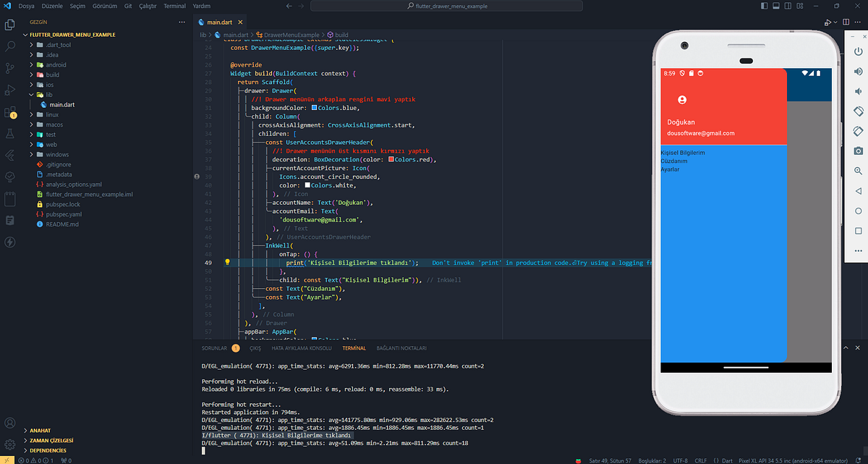The width and height of the screenshot is (868, 464).
Task: Expand the DEPENDENCIES section
Action: [x=48, y=450]
